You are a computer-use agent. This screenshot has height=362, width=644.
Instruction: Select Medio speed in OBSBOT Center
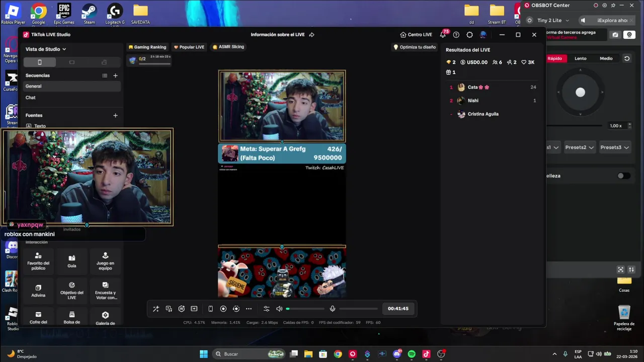pos(606,58)
